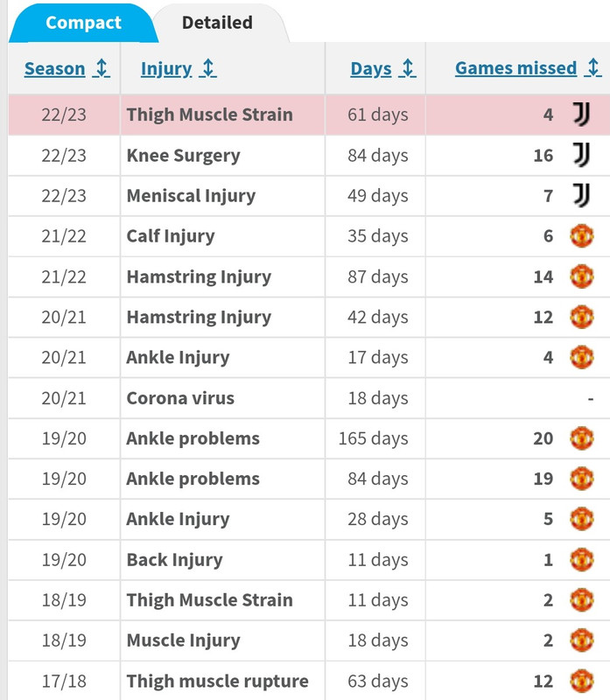Click Manchester United crest in Muscle Injury row
This screenshot has width=610, height=700.
coord(581,640)
